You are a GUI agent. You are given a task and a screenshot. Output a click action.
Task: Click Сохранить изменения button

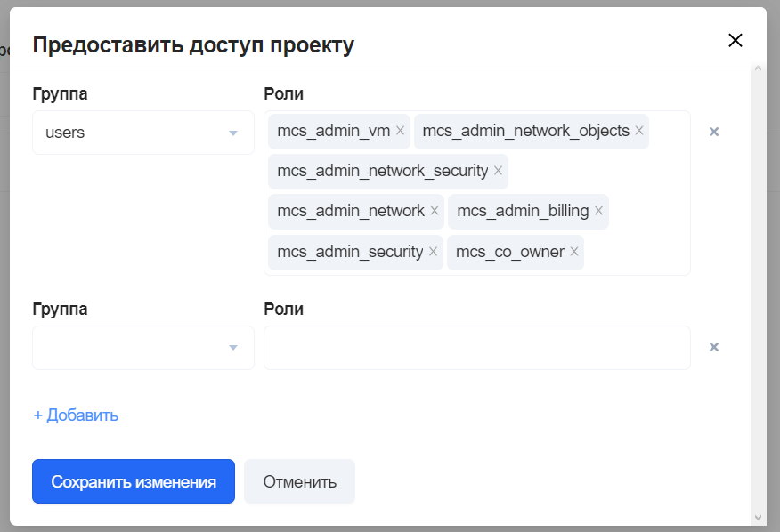pos(134,481)
